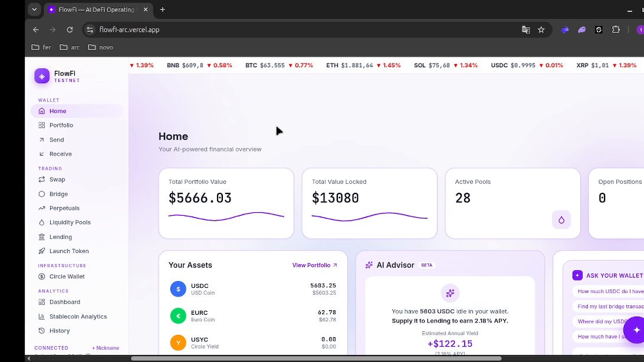The height and width of the screenshot is (362, 644).
Task: Click the FlowFi logo icon
Action: pyautogui.click(x=42, y=76)
